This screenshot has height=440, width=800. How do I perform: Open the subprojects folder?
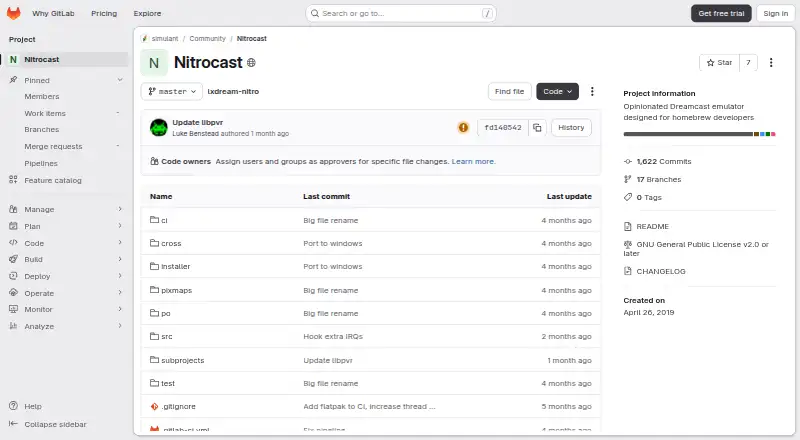point(183,360)
